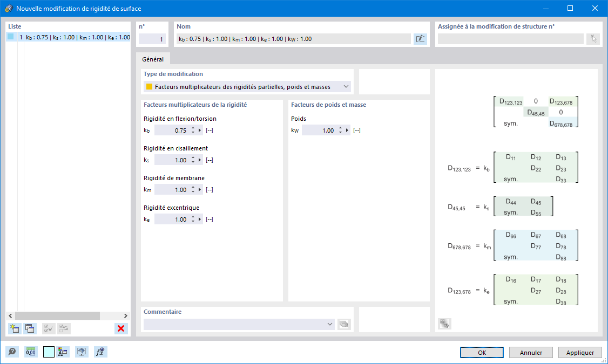
Task: Click the app icon in the title bar
Action: (9, 8)
